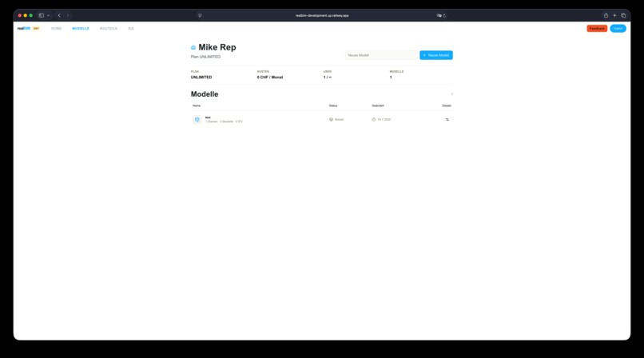Click the Modell status icon in test row

coord(331,120)
